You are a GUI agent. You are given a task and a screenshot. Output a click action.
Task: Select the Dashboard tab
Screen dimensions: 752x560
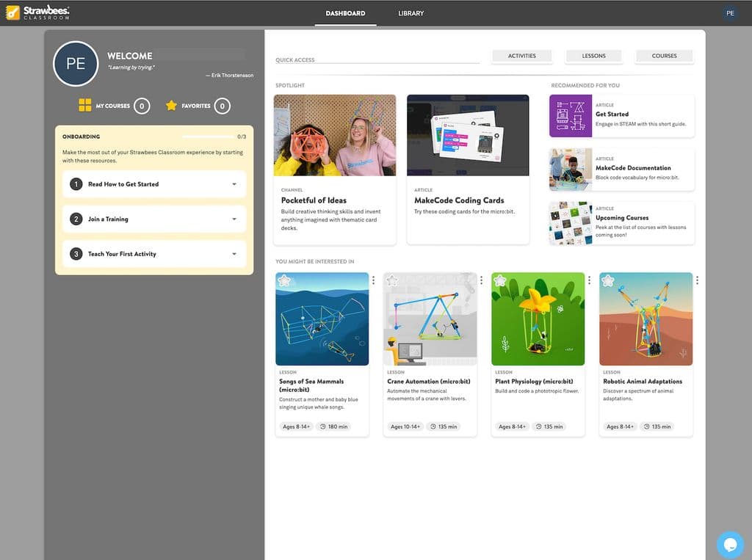tap(345, 13)
